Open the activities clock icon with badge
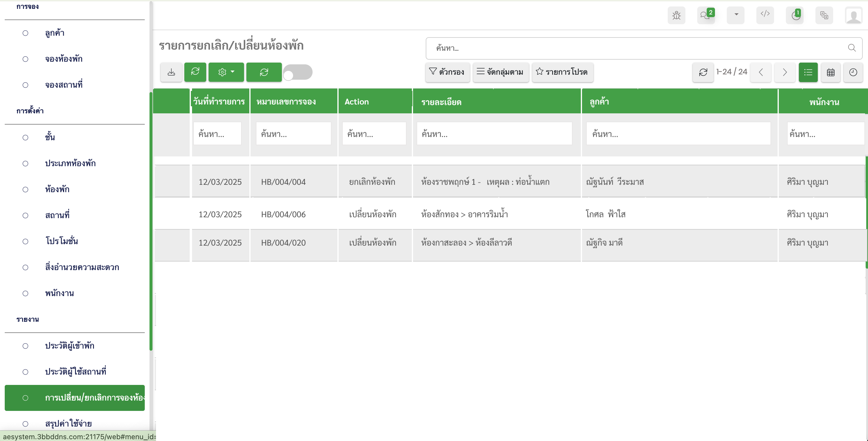Image resolution: width=868 pixels, height=441 pixels. [795, 15]
